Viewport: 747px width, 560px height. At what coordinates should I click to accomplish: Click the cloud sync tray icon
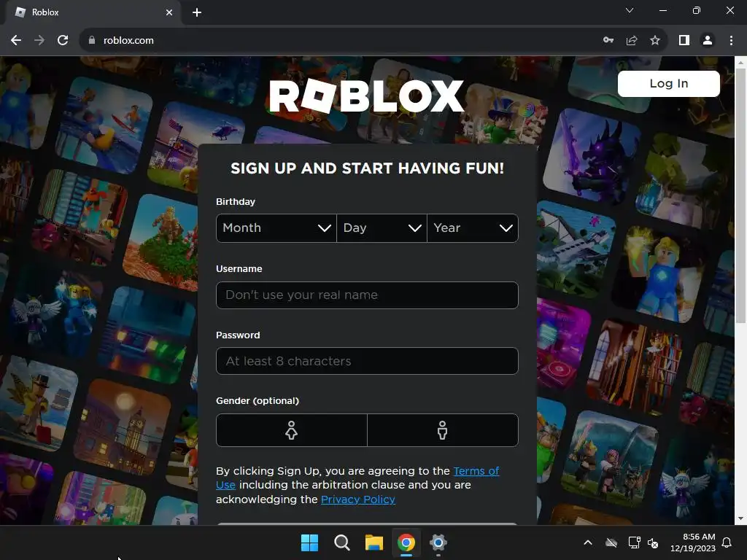tap(611, 542)
